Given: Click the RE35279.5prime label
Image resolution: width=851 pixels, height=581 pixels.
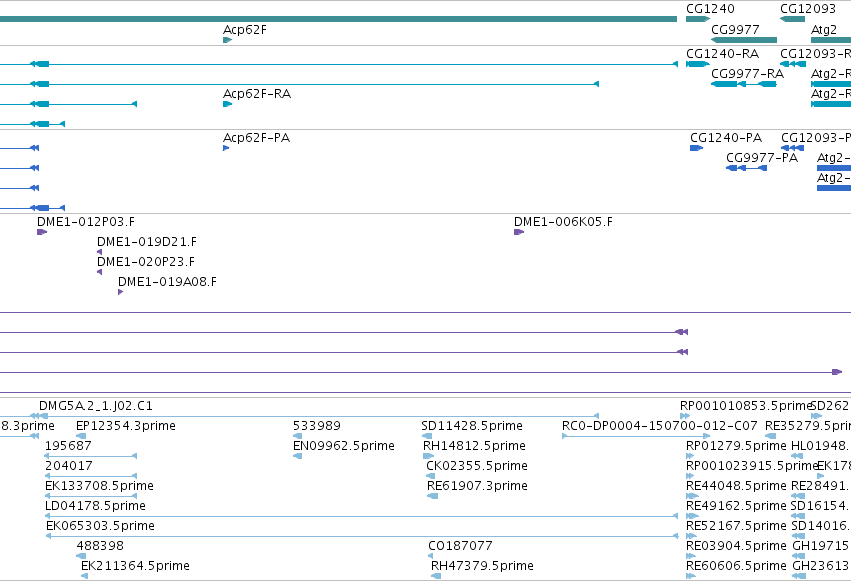Looking at the screenshot, I should coord(808,426).
